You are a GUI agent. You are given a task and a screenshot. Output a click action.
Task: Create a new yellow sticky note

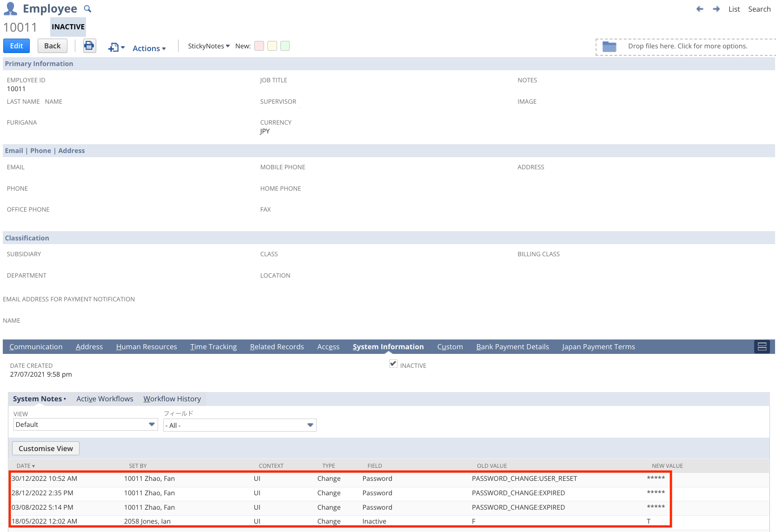(x=272, y=46)
